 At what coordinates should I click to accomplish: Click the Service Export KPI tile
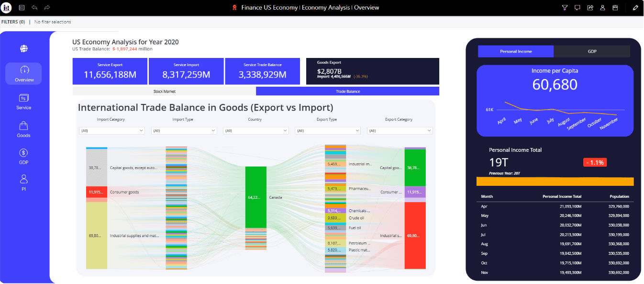tap(110, 71)
